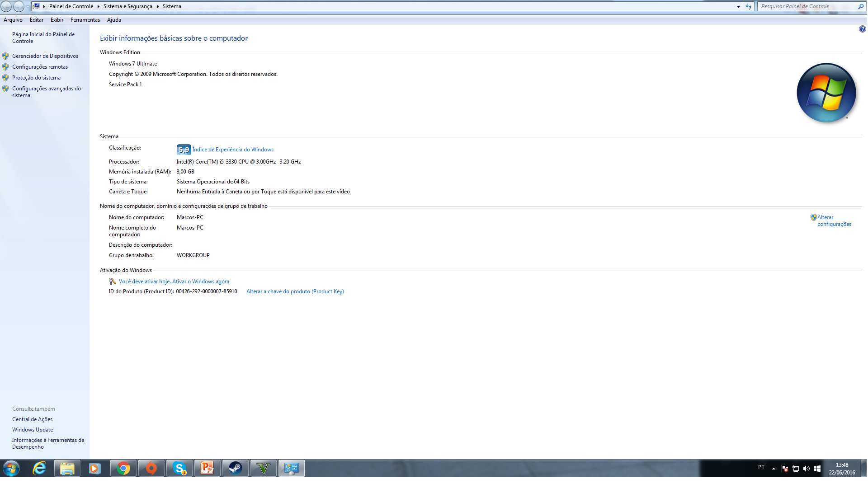Click the network tray icon
Viewport: 868px width, 488px height.
click(x=796, y=469)
